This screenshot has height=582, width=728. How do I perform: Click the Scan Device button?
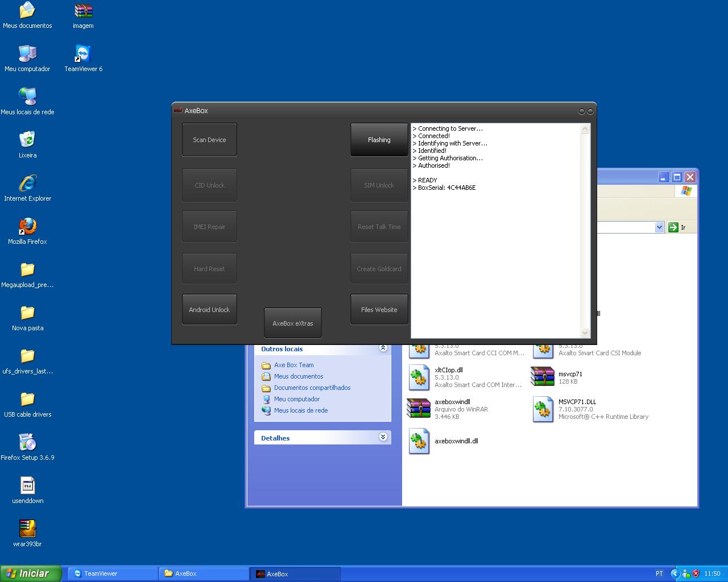[x=209, y=140]
